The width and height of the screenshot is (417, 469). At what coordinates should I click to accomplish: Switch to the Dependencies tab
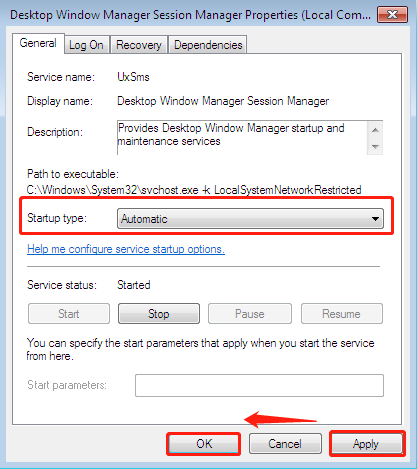(208, 45)
